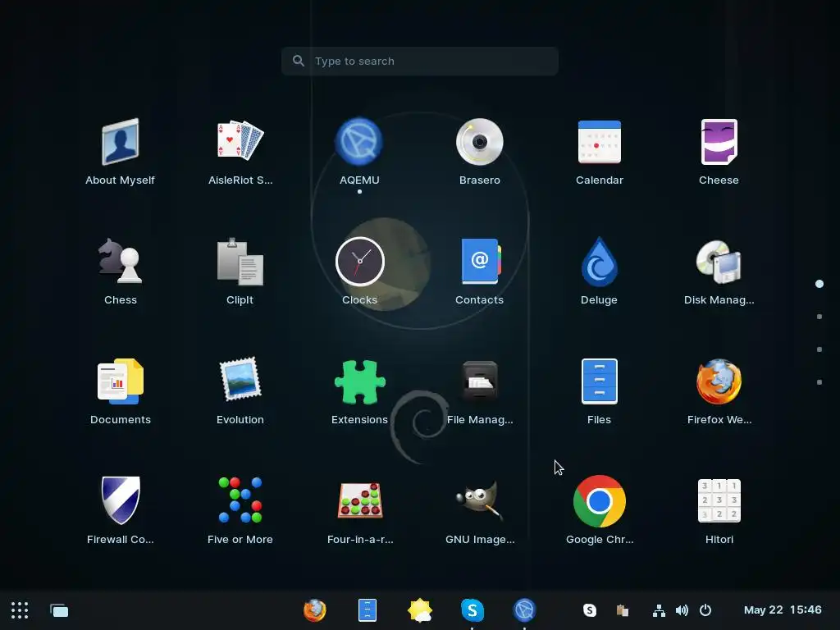Open the network connection status icon
This screenshot has width=840, height=630.
[659, 610]
